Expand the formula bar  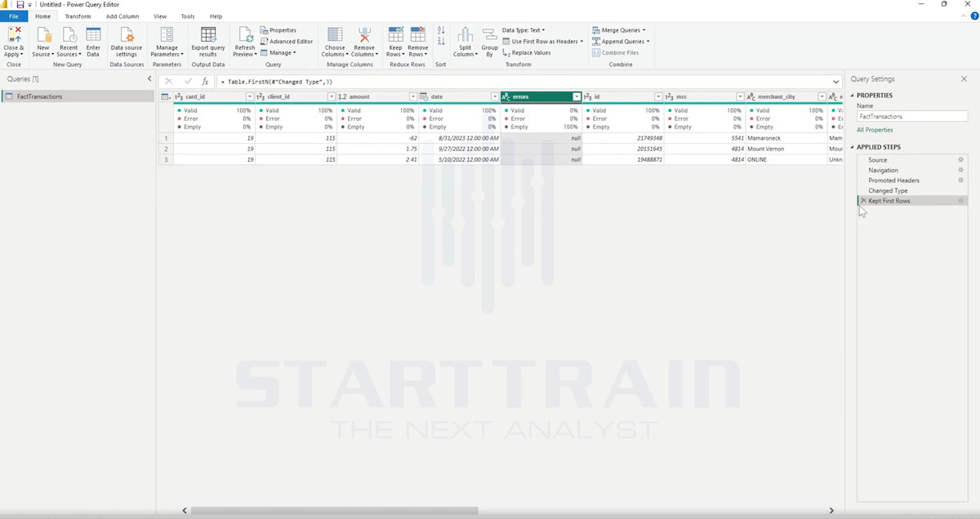(x=836, y=82)
